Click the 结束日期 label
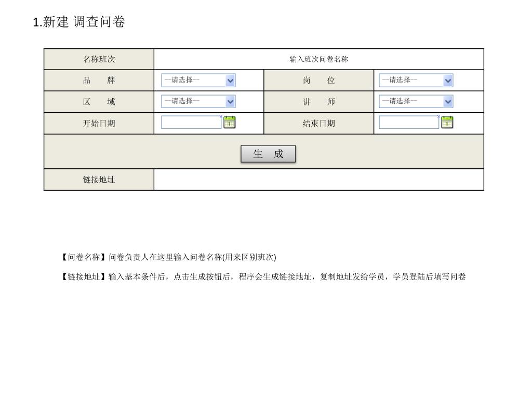532x399 pixels. tap(319, 124)
